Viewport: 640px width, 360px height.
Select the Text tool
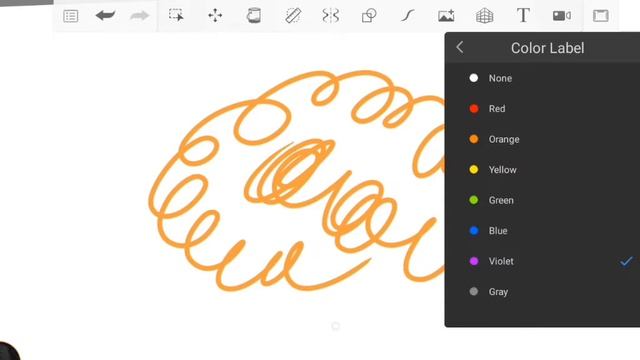[523, 16]
